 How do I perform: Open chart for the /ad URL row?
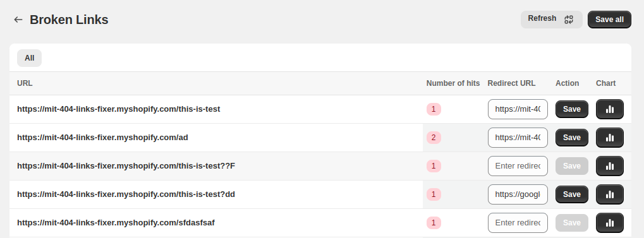coord(609,138)
